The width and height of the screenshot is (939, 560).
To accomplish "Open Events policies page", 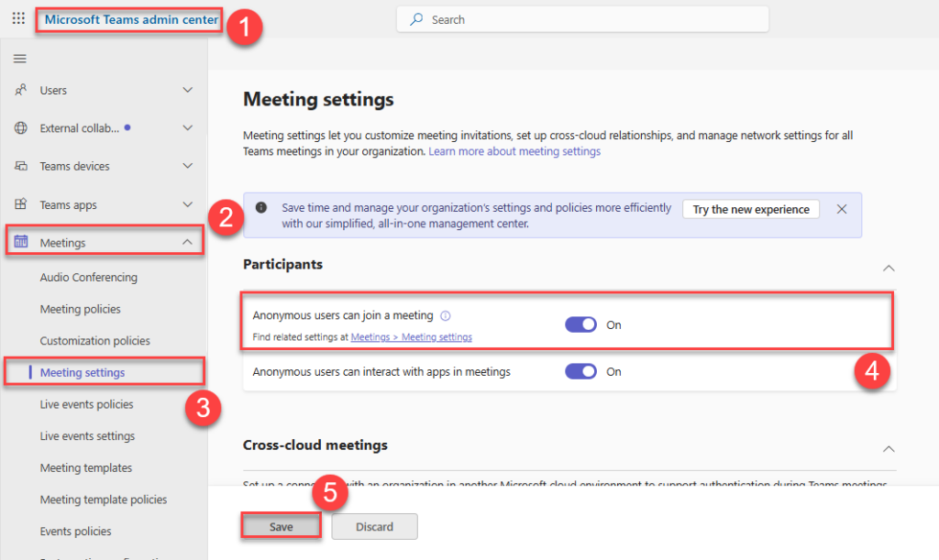I will (x=75, y=531).
